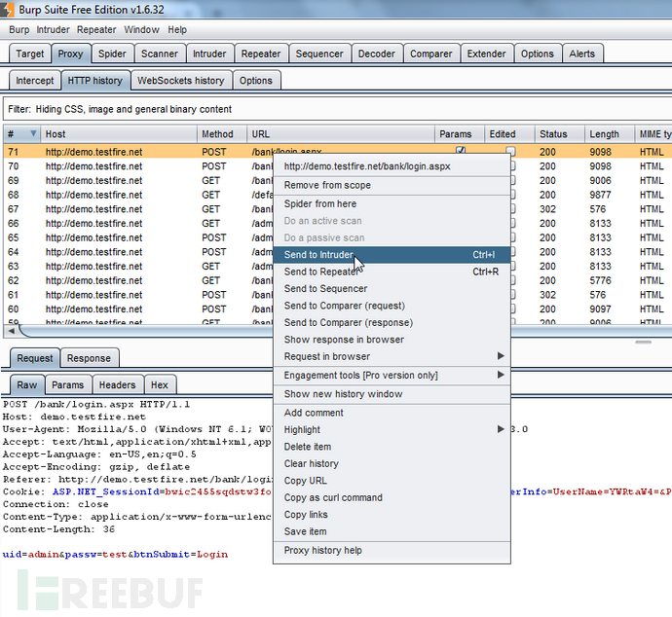Click the horizontal scrollbar left arrow

(x=11, y=331)
